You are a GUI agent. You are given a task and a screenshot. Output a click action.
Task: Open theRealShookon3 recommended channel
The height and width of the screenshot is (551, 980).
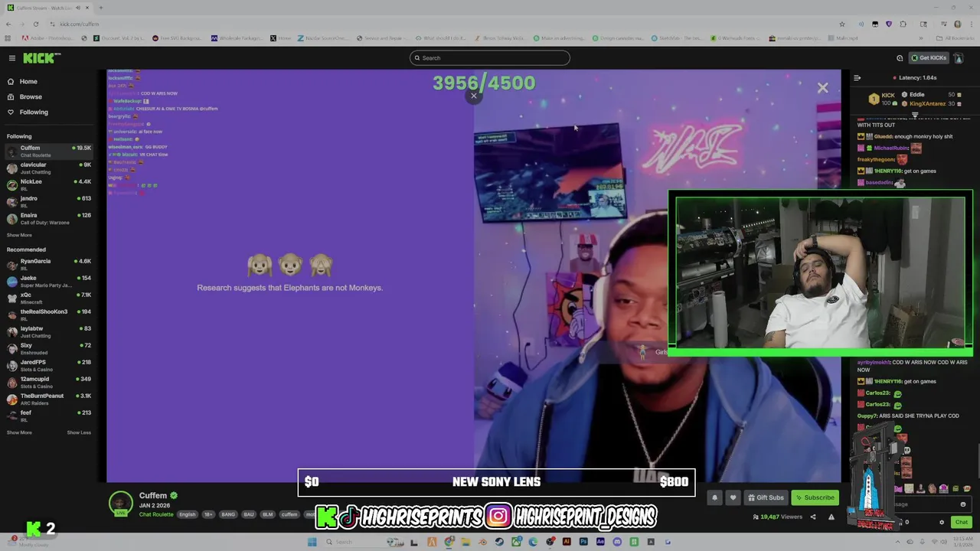(49, 315)
